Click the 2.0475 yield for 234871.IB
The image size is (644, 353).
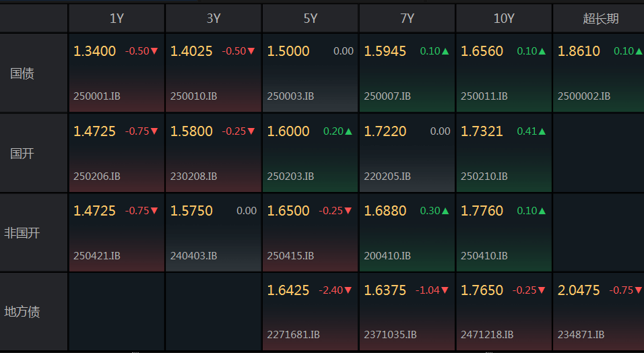coord(579,290)
